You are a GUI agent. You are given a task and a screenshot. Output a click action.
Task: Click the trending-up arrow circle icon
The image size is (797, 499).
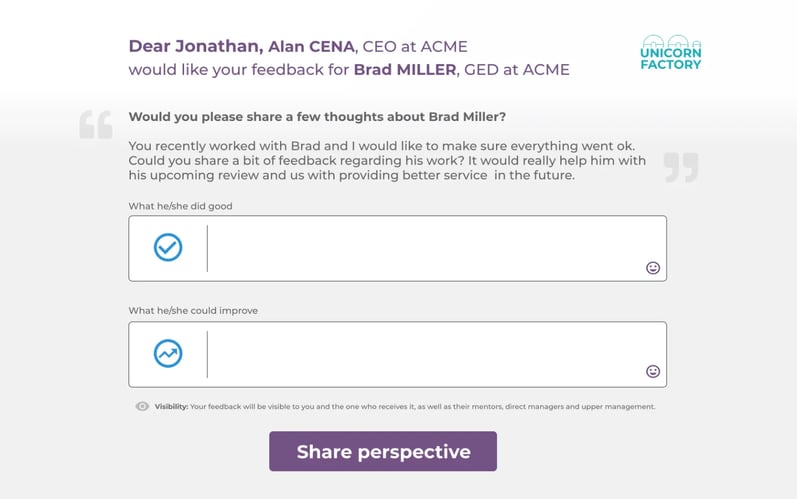click(168, 353)
